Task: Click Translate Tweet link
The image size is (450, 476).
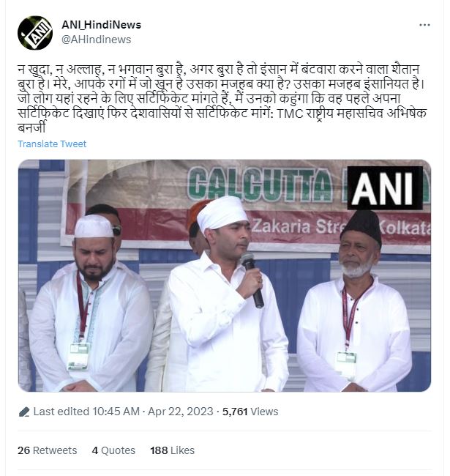Action: pos(52,144)
